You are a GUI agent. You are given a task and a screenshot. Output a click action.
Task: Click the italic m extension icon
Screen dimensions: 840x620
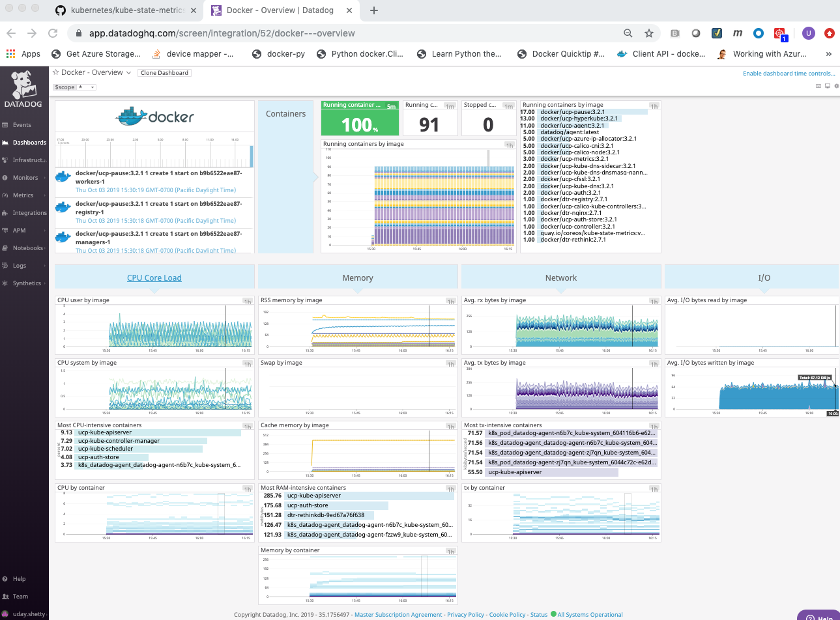pyautogui.click(x=738, y=33)
